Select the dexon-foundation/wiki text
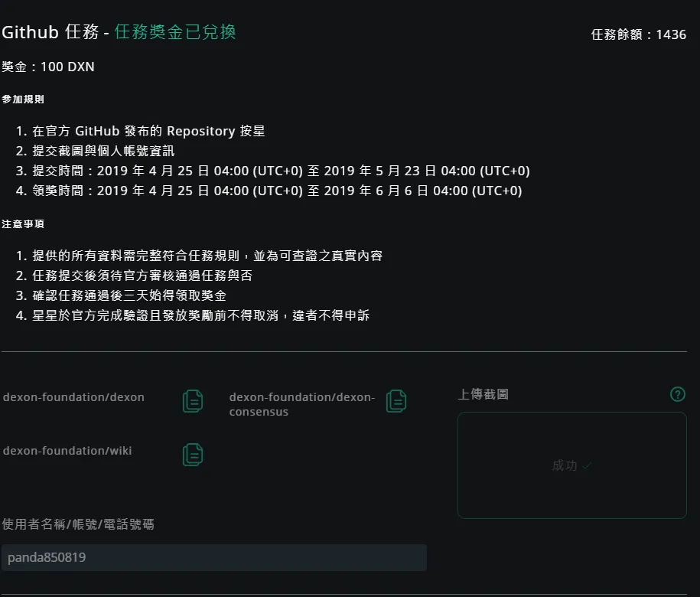 point(67,451)
